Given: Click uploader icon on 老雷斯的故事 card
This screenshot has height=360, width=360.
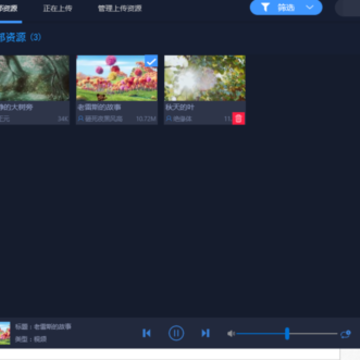Looking at the screenshot, I should [x=80, y=119].
